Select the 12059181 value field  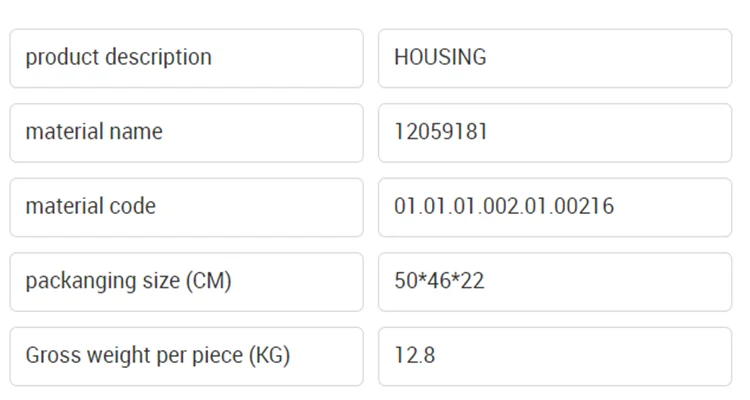pyautogui.click(x=554, y=132)
